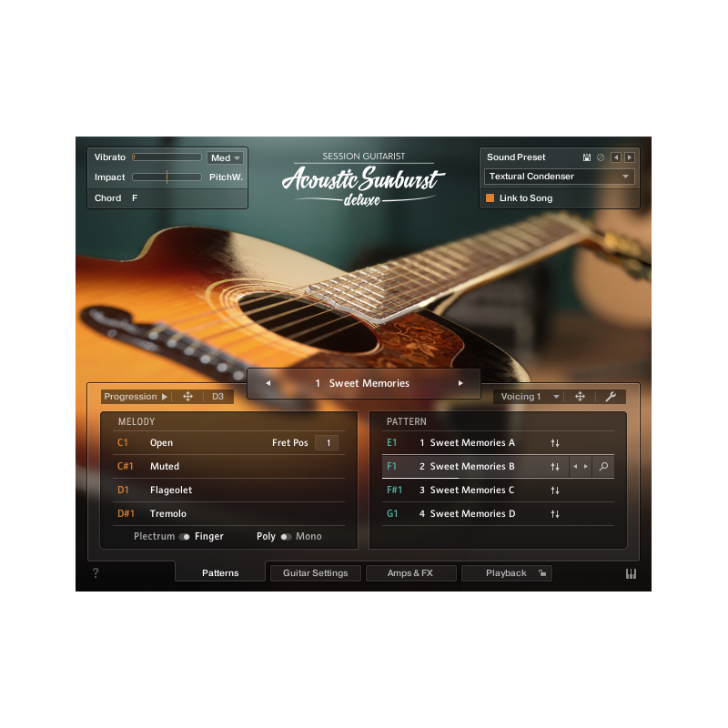Click the Progression play button
This screenshot has width=728, height=728.
(x=164, y=397)
